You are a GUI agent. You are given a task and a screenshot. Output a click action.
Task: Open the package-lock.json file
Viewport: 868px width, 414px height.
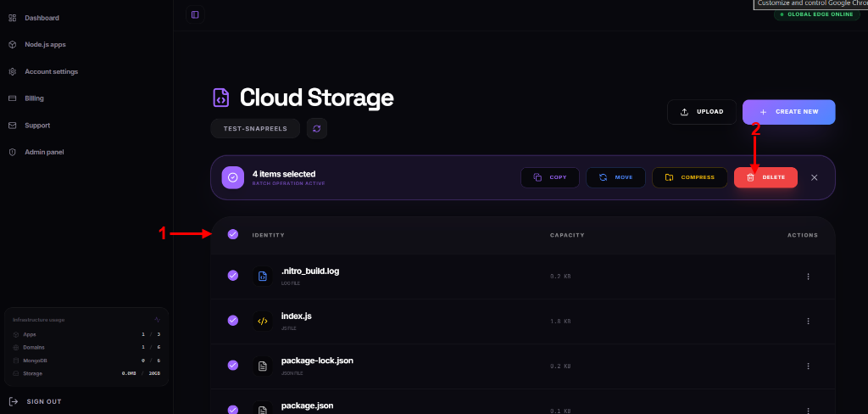pos(317,361)
